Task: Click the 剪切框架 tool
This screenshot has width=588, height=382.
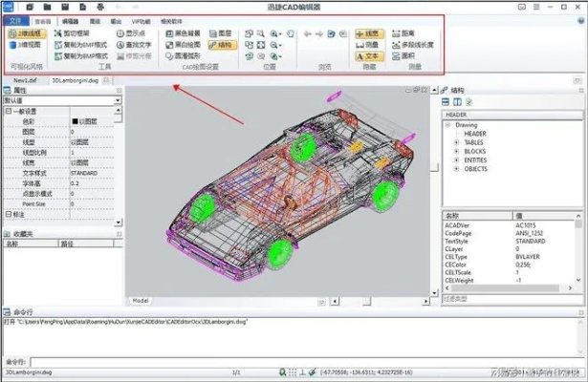Action: tap(72, 33)
